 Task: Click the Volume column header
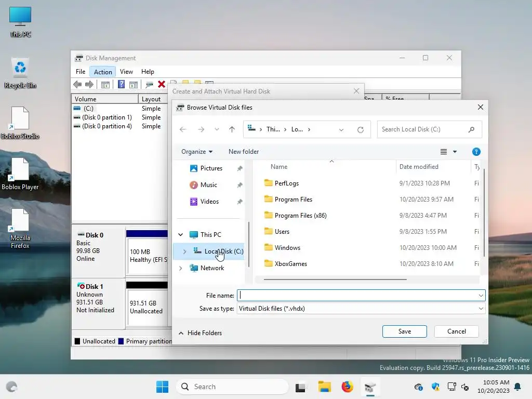tap(105, 99)
